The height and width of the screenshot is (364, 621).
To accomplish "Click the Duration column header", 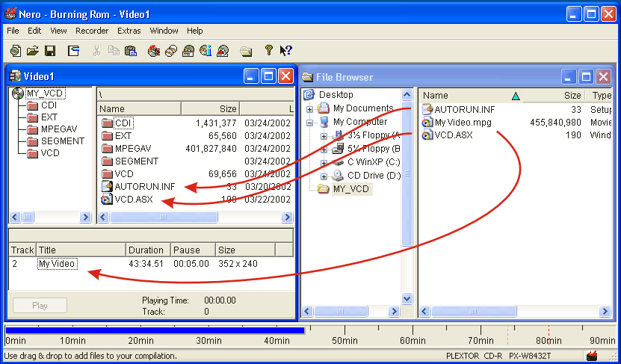I will point(148,250).
